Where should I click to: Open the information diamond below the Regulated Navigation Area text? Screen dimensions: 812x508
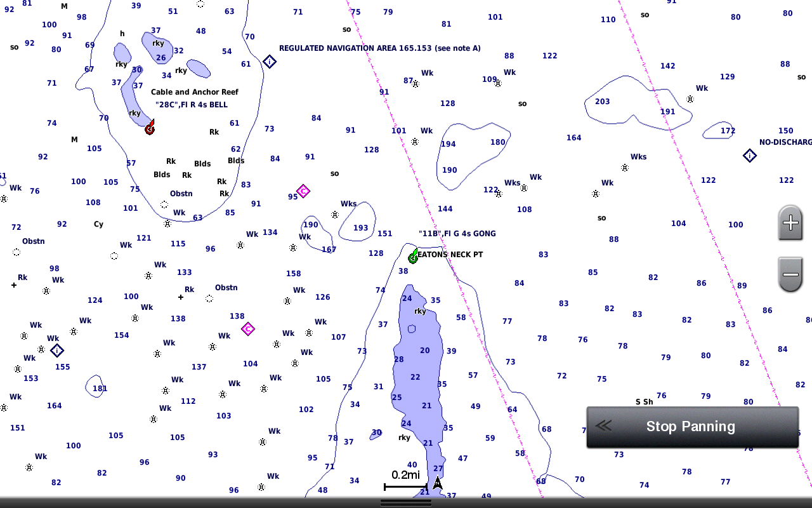269,61
